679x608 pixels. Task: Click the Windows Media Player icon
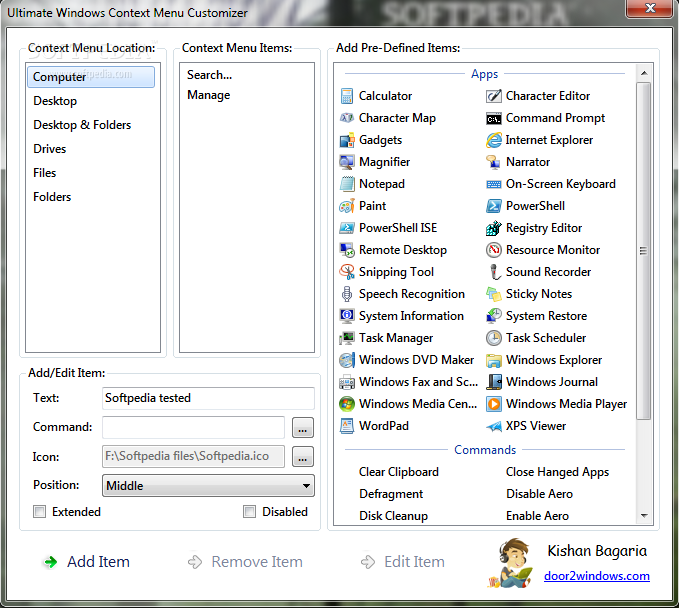click(494, 404)
